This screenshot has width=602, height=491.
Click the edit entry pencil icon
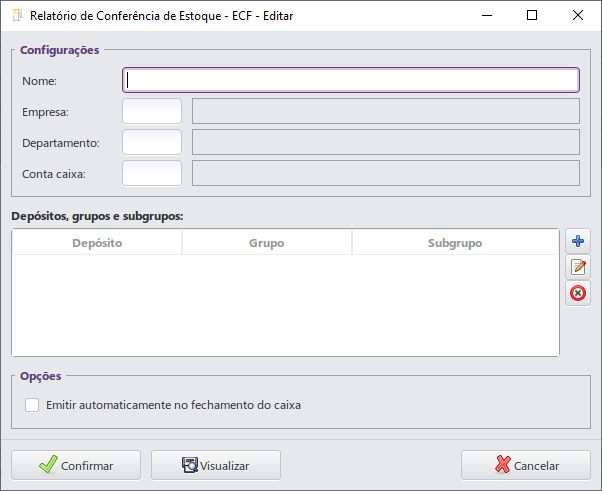(577, 267)
